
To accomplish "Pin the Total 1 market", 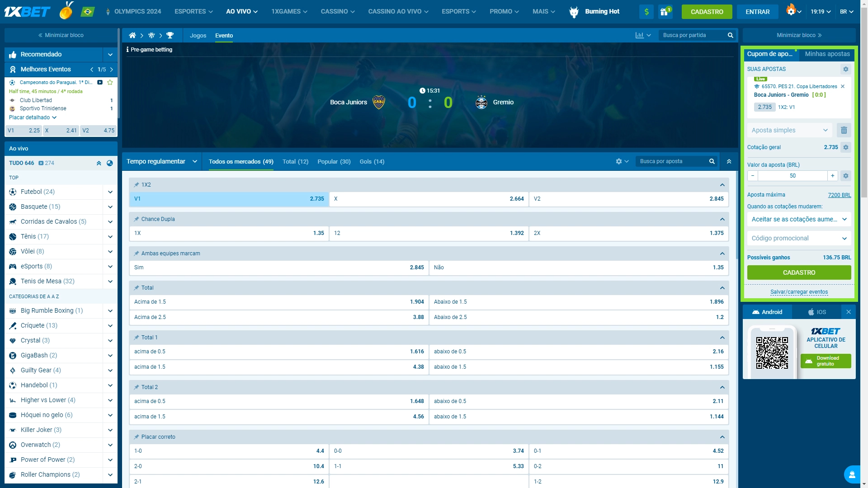I will click(136, 338).
